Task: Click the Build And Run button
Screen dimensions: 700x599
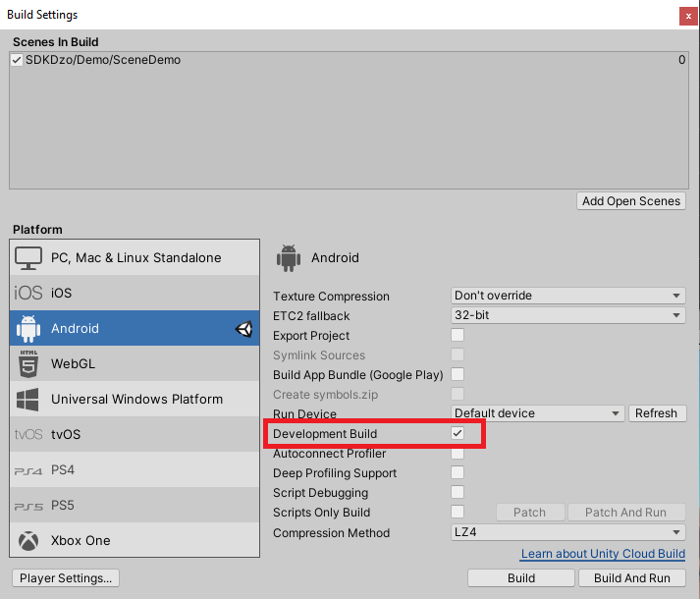Action: pyautogui.click(x=632, y=578)
